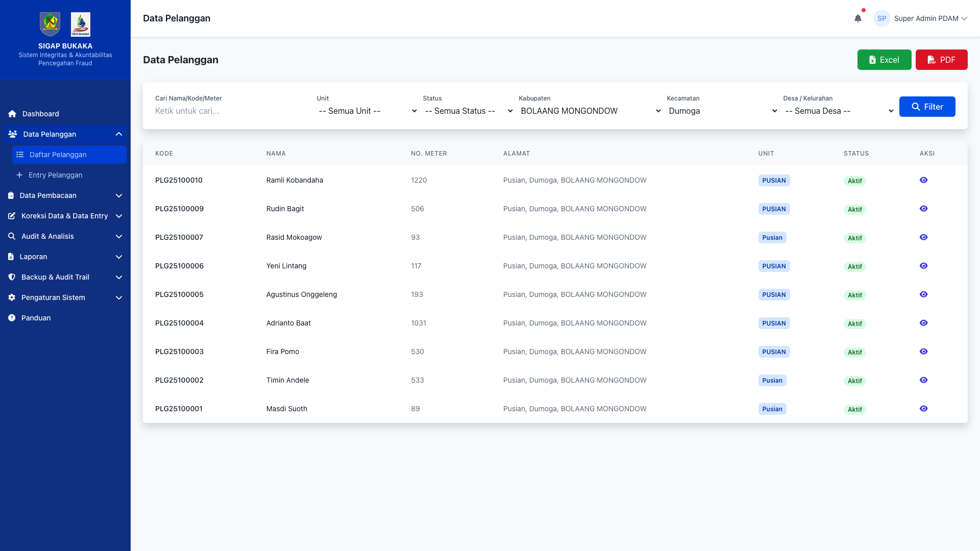This screenshot has height=551, width=980.
Task: Export data with the Excel button
Action: [x=884, y=60]
